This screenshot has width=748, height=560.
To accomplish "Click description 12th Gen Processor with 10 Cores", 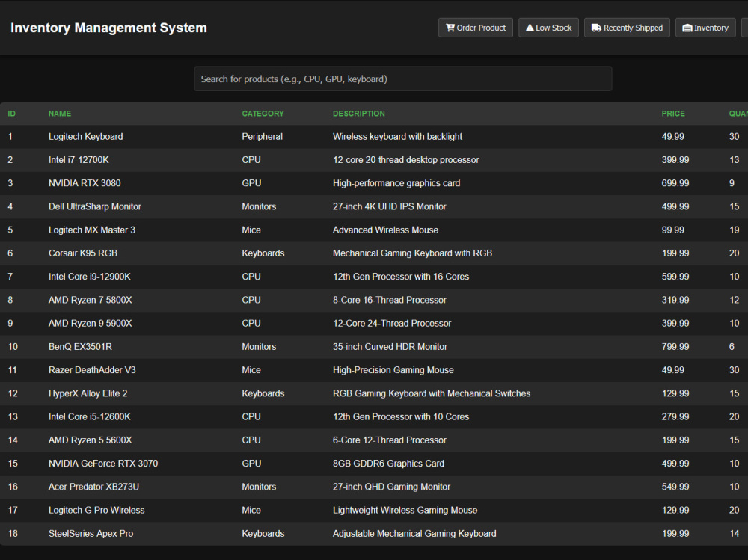I will point(401,417).
